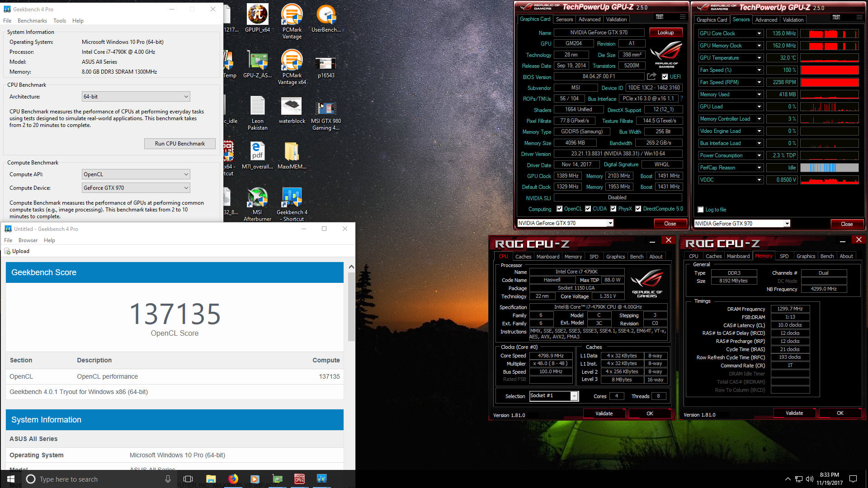Toggle the PhysX computing checkbox

613,209
